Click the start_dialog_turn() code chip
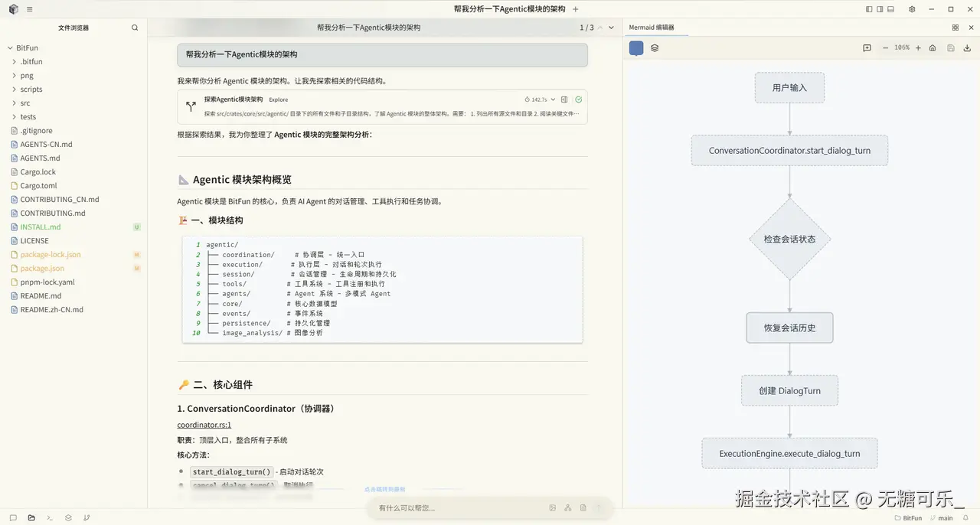Viewport: 980px width, 525px height. [232, 472]
